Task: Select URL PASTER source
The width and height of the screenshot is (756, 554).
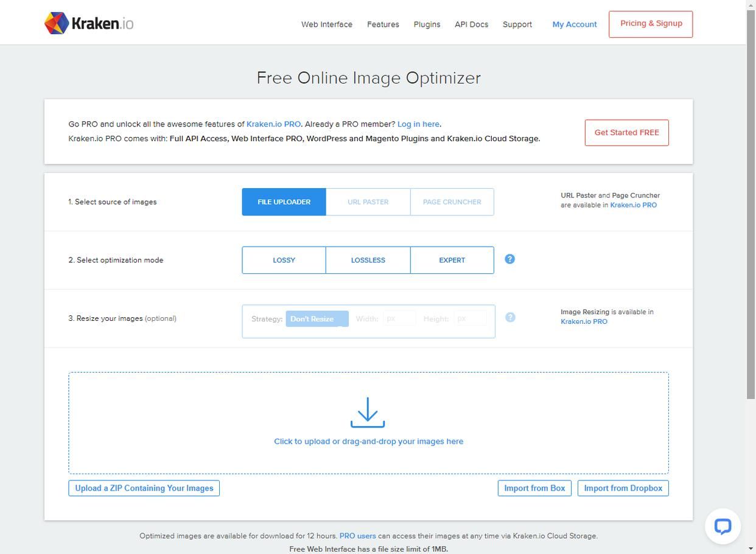Action: pos(368,202)
